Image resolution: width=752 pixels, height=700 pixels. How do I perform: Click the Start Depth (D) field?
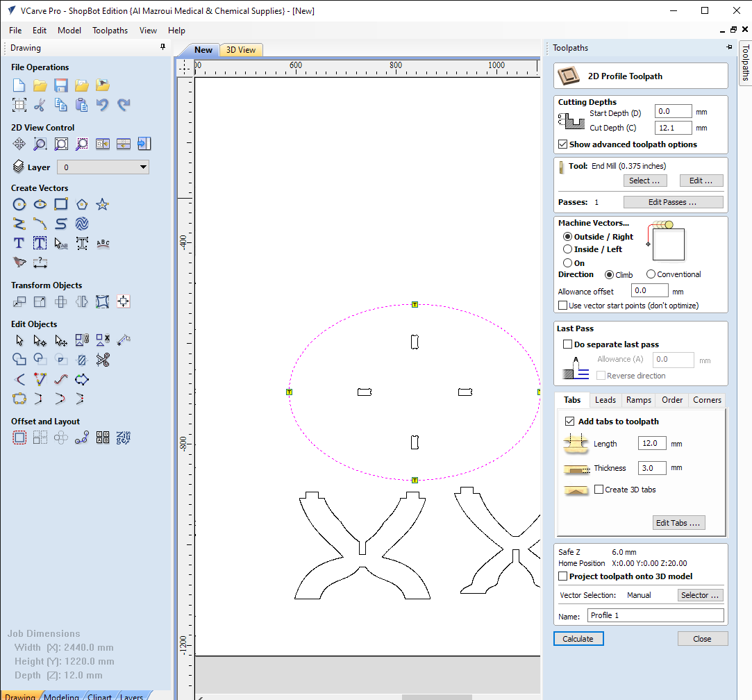coord(674,111)
